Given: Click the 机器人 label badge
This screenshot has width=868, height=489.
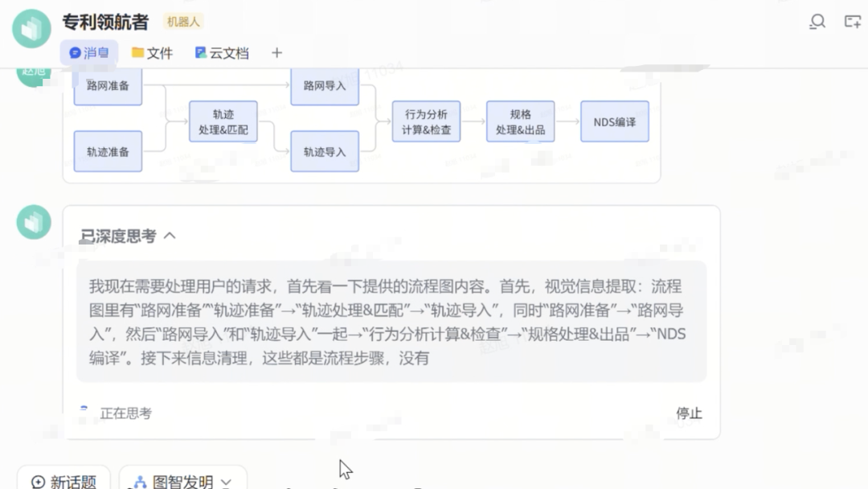Looking at the screenshot, I should 183,22.
